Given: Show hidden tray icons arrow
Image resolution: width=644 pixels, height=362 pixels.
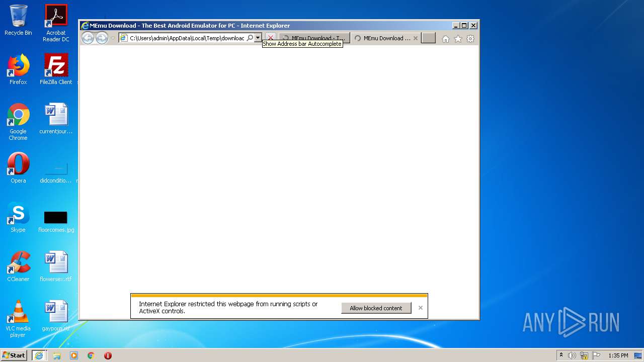Looking at the screenshot, I should click(561, 355).
